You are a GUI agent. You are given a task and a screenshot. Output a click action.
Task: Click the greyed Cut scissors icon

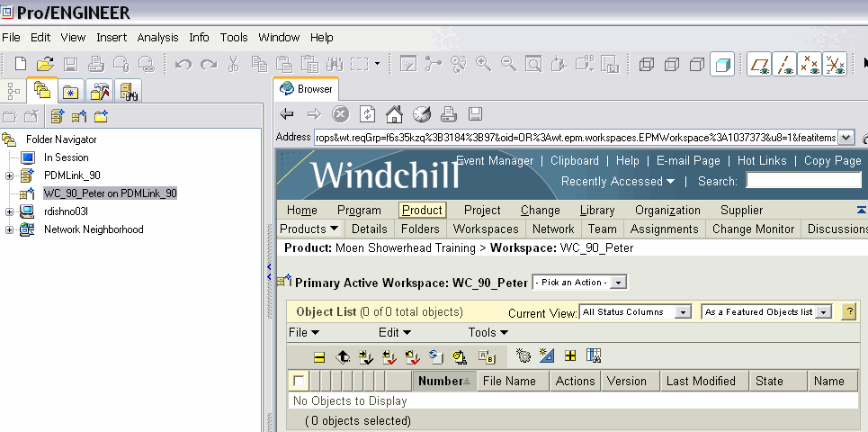click(233, 64)
